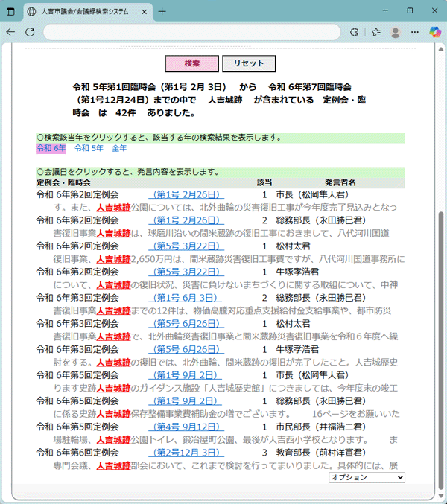Open 第2号12月 3日 meeting link
Image resolution: width=447 pixels, height=504 pixels.
pos(186,453)
